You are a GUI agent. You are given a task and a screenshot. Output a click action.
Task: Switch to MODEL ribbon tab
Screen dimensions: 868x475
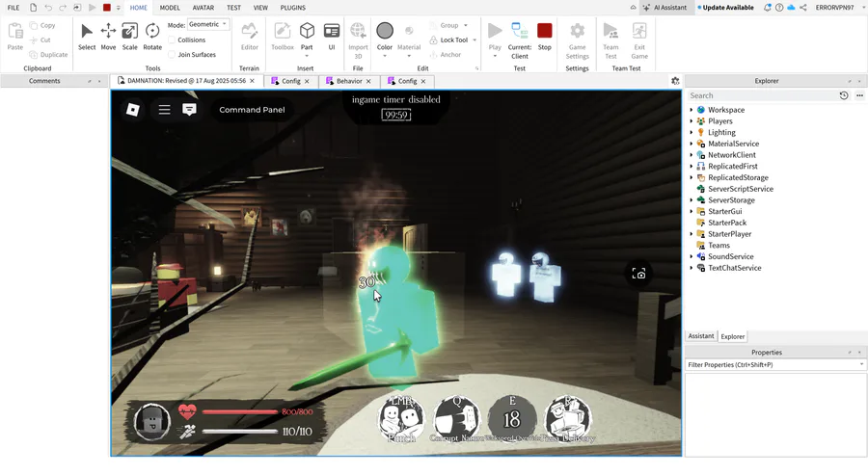[170, 8]
